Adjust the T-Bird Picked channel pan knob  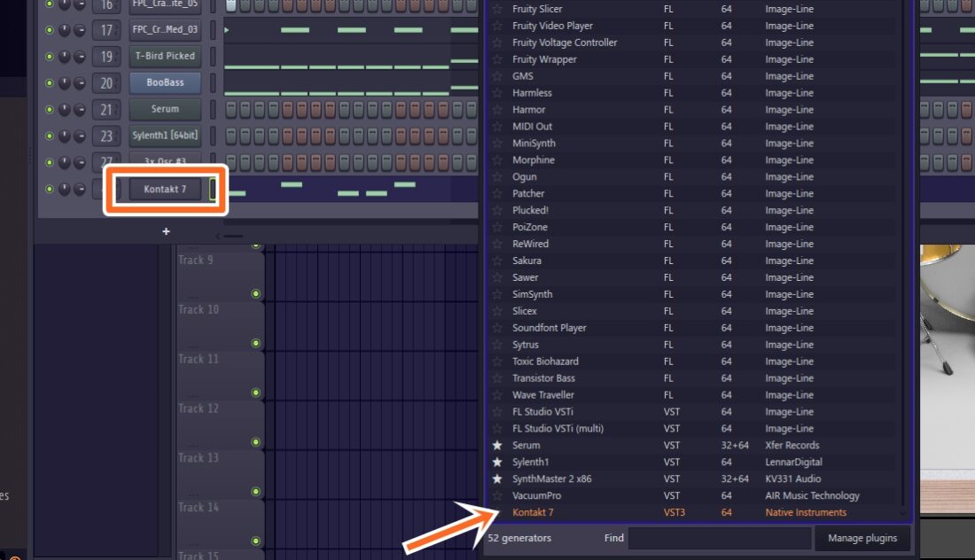(65, 57)
